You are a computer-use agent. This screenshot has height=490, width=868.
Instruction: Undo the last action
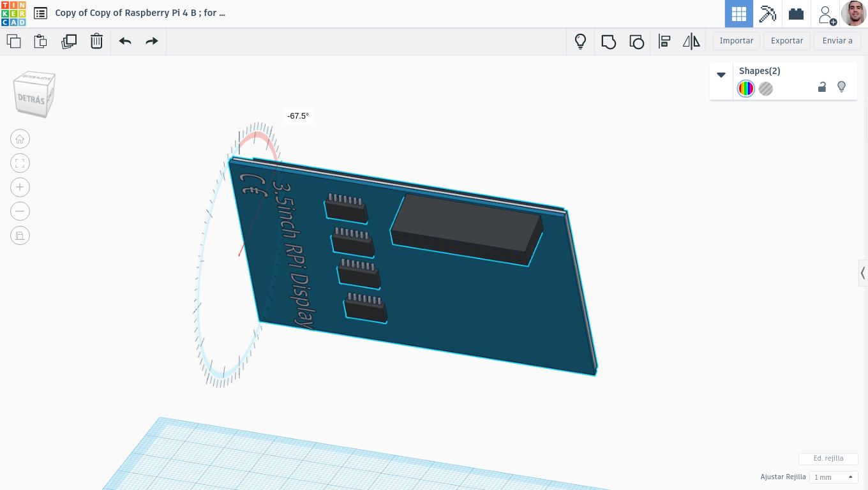click(x=125, y=41)
